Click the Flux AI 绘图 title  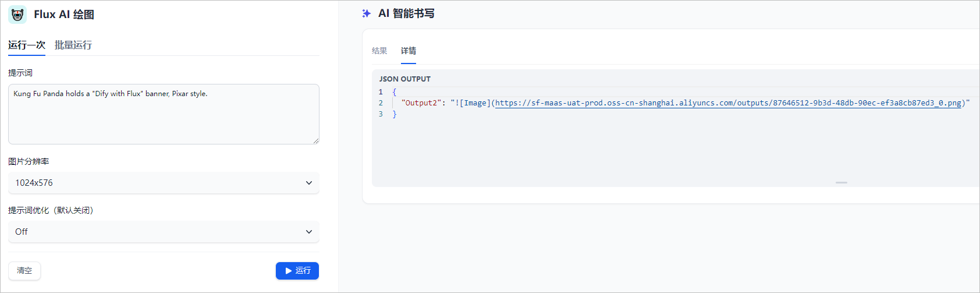click(64, 15)
